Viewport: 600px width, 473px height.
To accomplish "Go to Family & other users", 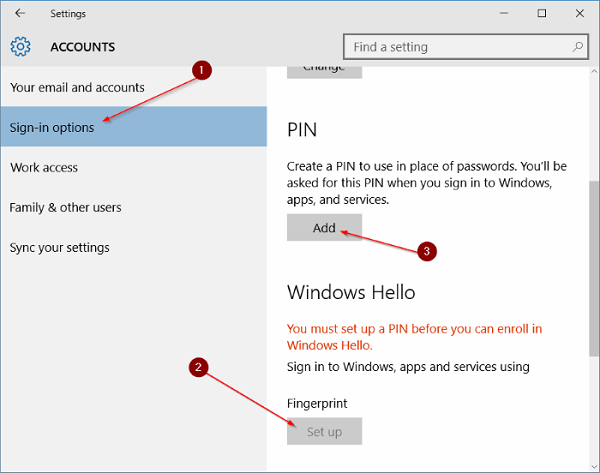I will click(x=66, y=208).
